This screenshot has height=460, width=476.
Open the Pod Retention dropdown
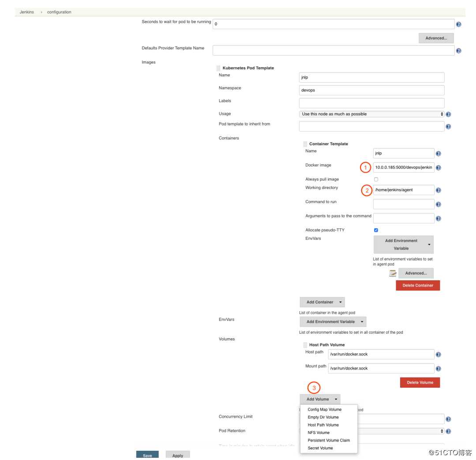tap(401, 431)
